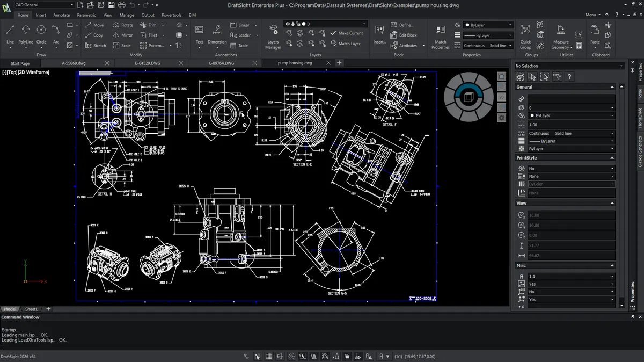This screenshot has width=644, height=362.
Task: Open the Annotate ribbon tab
Action: [61, 15]
